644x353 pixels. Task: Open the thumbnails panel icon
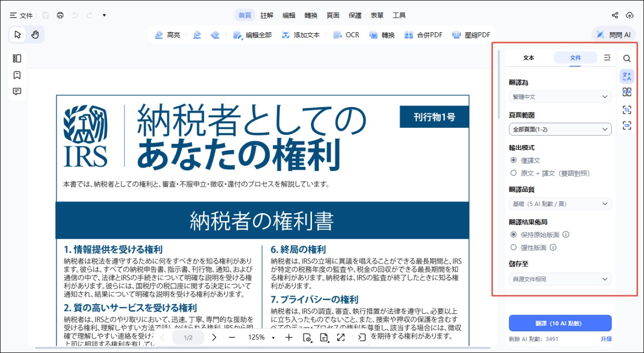(17, 58)
